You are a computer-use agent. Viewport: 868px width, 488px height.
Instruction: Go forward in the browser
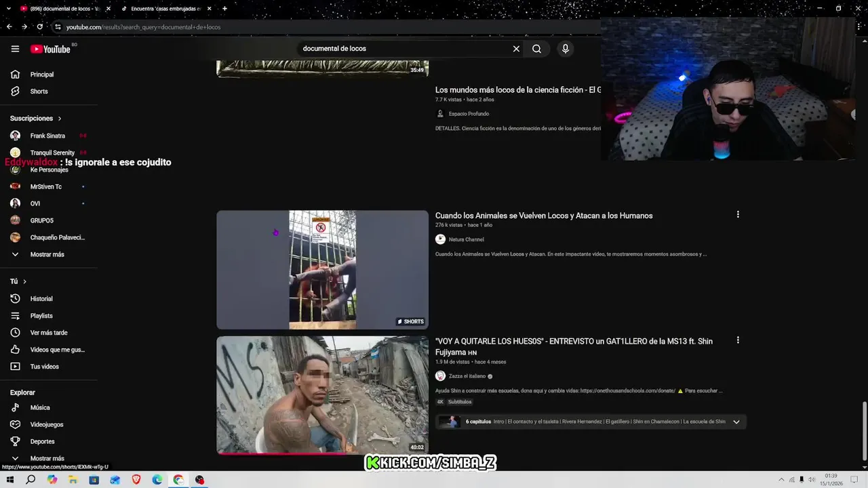pyautogui.click(x=24, y=27)
